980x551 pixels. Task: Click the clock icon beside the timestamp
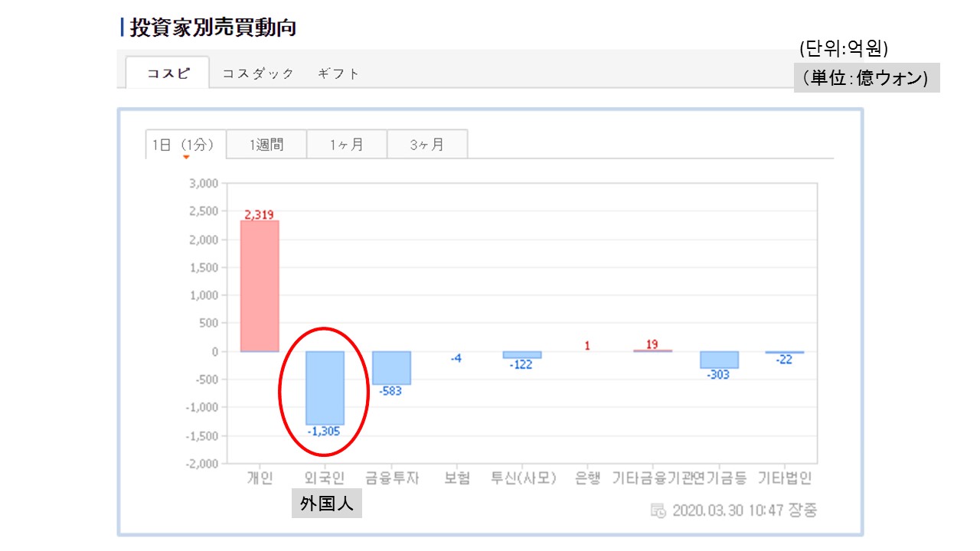click(658, 511)
